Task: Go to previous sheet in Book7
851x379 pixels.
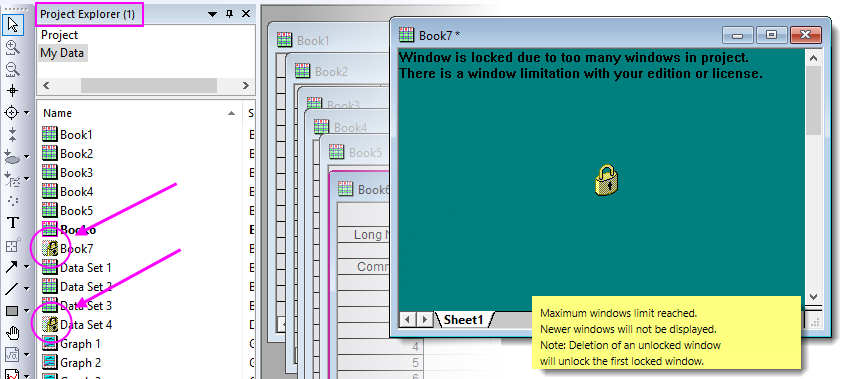Action: pyautogui.click(x=406, y=319)
